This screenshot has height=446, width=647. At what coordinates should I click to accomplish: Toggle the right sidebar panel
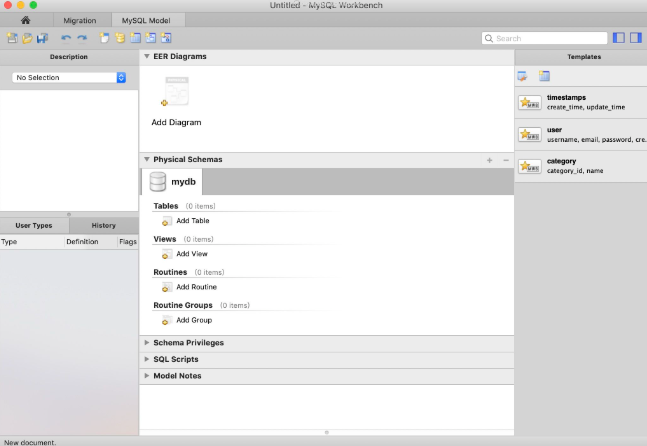(636, 38)
